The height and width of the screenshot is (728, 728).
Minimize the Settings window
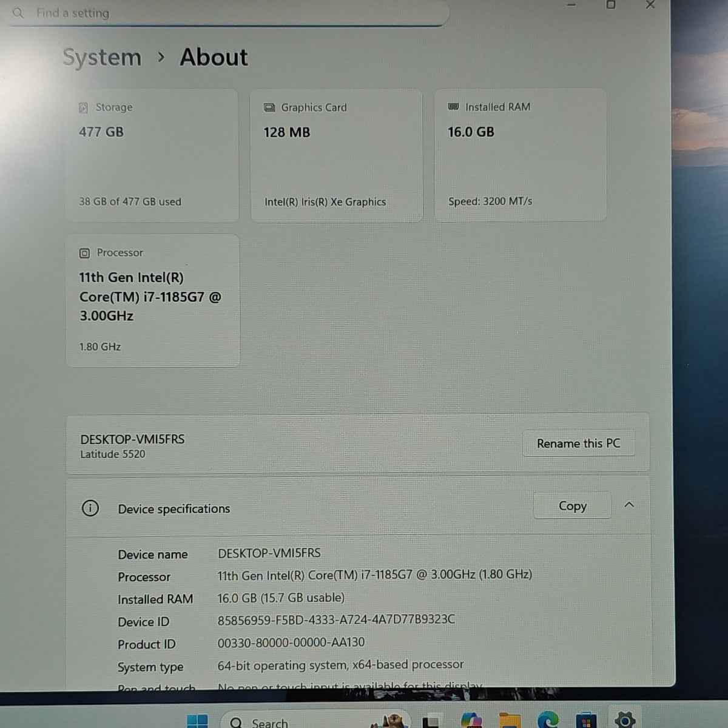571,5
